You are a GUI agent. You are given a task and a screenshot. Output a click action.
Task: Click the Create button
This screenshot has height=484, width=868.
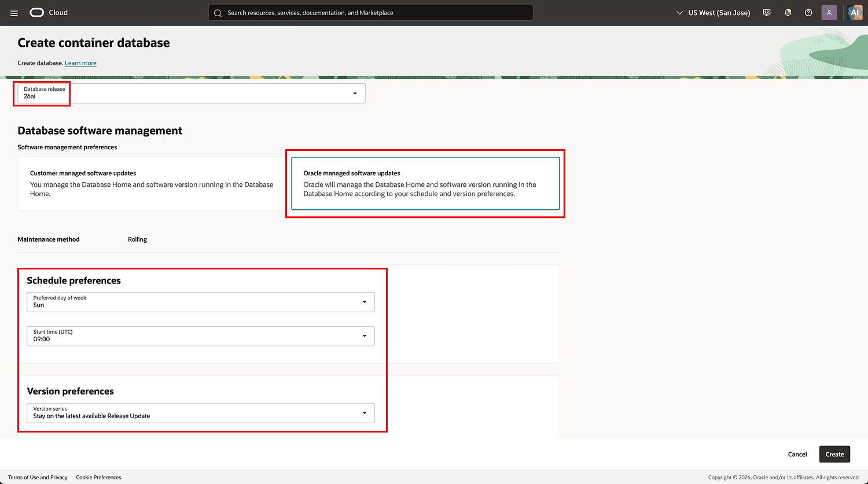tap(834, 455)
